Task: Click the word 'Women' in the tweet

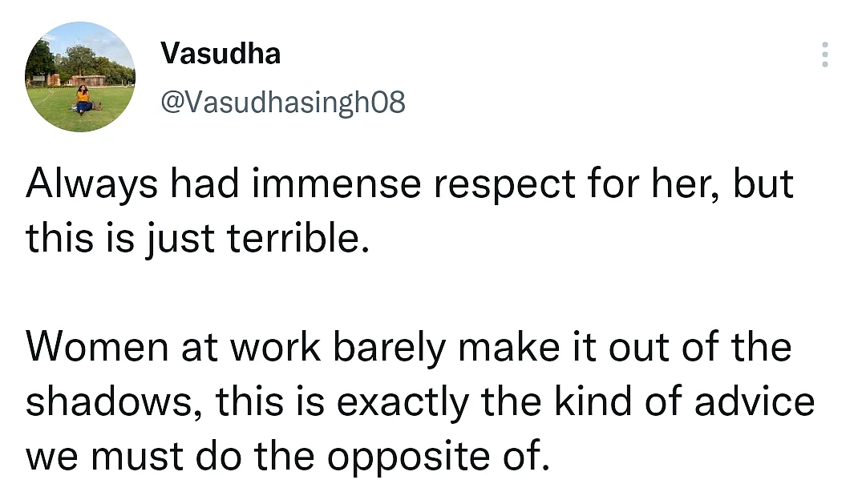Action: coord(97,347)
